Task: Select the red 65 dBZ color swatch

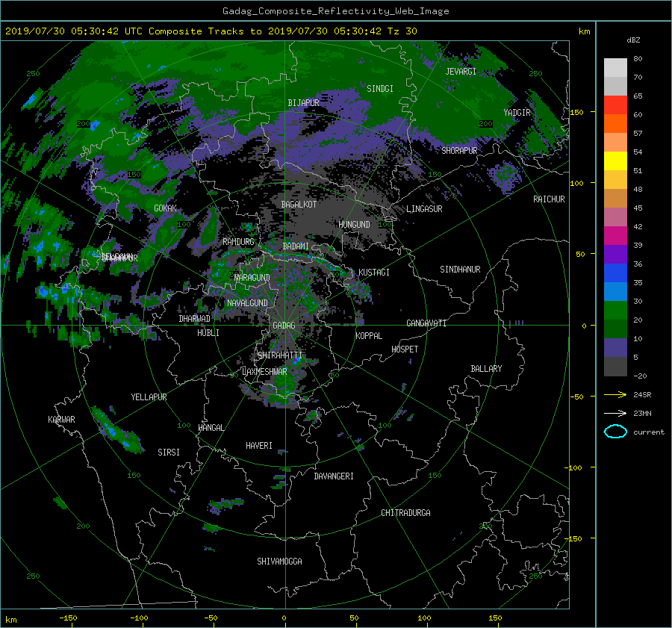Action: click(x=615, y=105)
